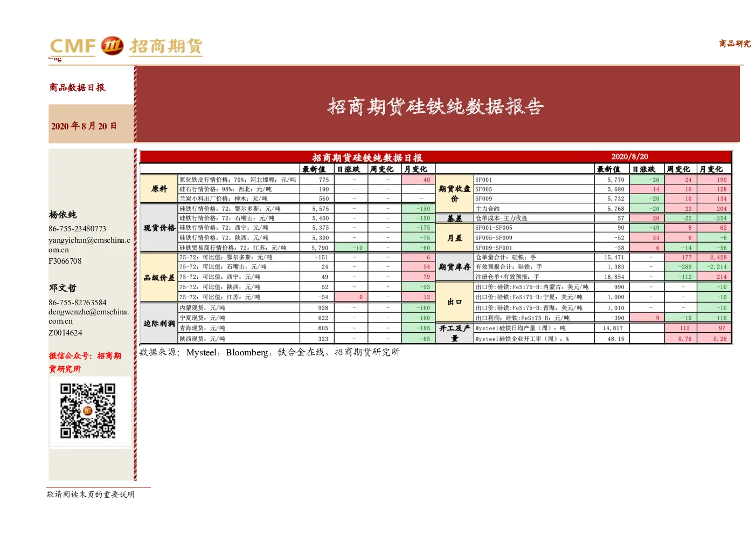This screenshot has width=756, height=535.
Task: Select the value 15,471 in 仓单量合计 row
Action: pyautogui.click(x=614, y=258)
